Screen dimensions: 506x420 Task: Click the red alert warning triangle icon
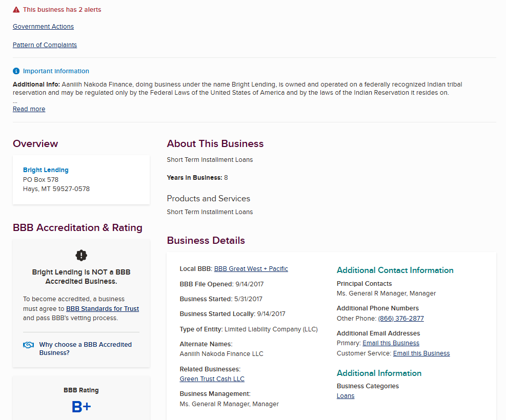tap(16, 10)
